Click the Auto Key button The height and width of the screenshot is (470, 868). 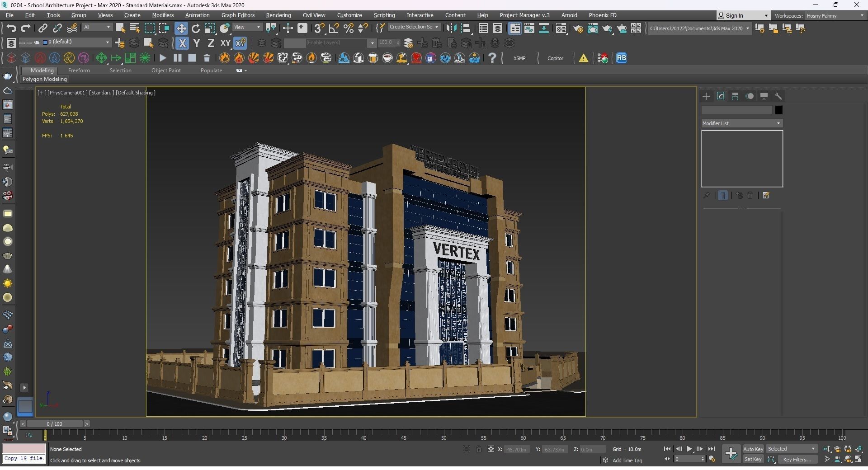click(753, 449)
